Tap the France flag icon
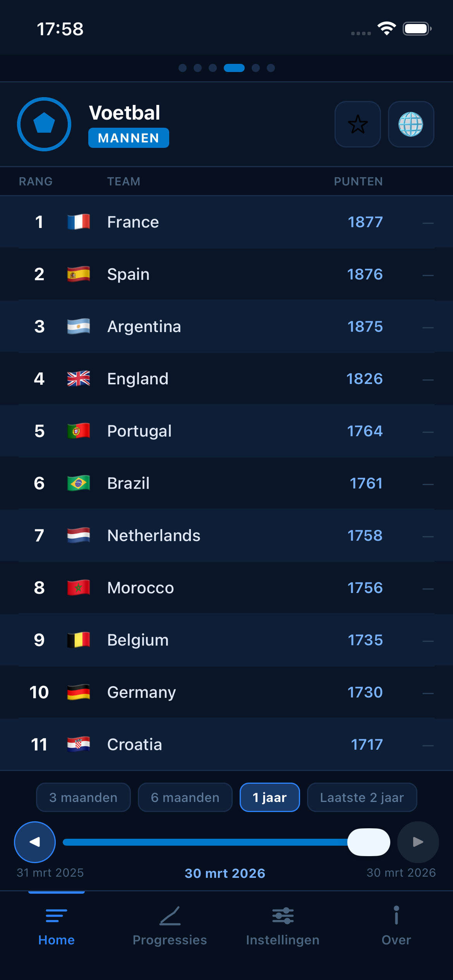The width and height of the screenshot is (453, 980). coord(78,221)
